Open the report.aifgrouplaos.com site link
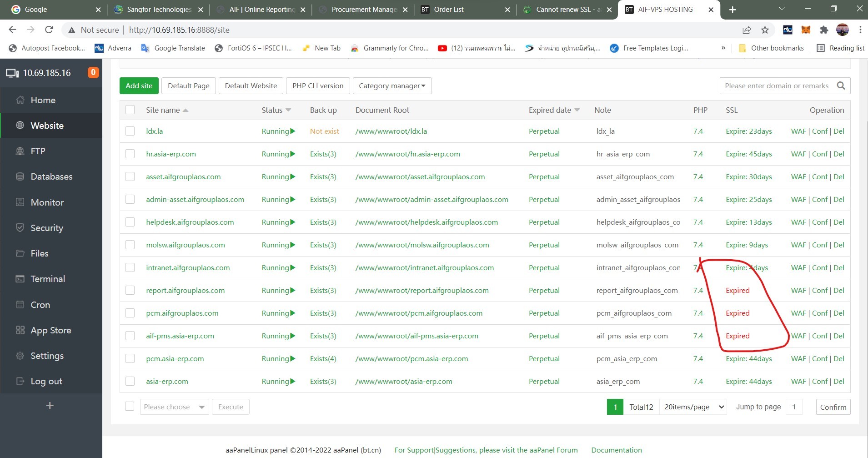 tap(185, 290)
